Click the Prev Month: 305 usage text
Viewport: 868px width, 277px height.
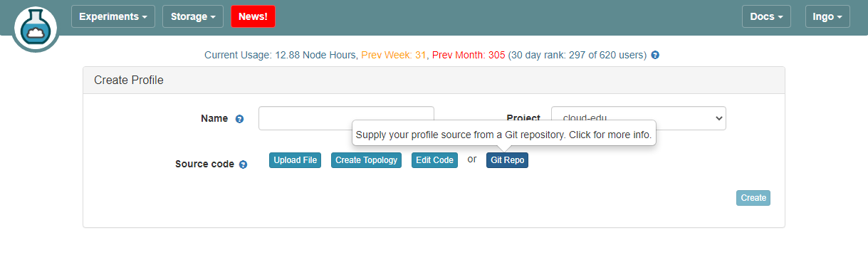click(469, 55)
